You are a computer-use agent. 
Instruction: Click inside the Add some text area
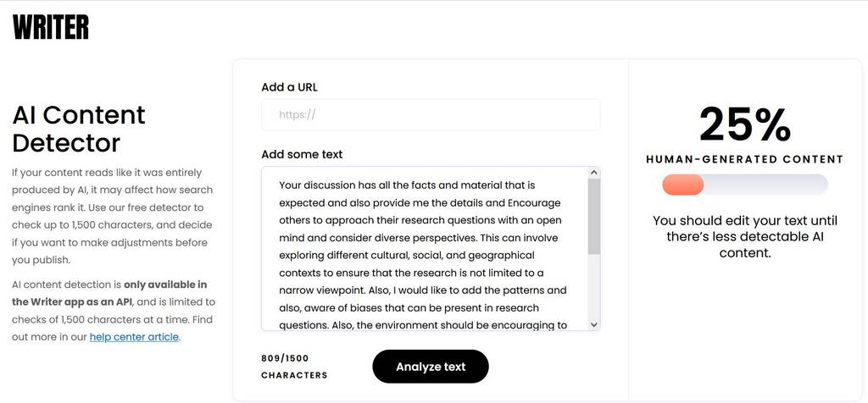426,249
